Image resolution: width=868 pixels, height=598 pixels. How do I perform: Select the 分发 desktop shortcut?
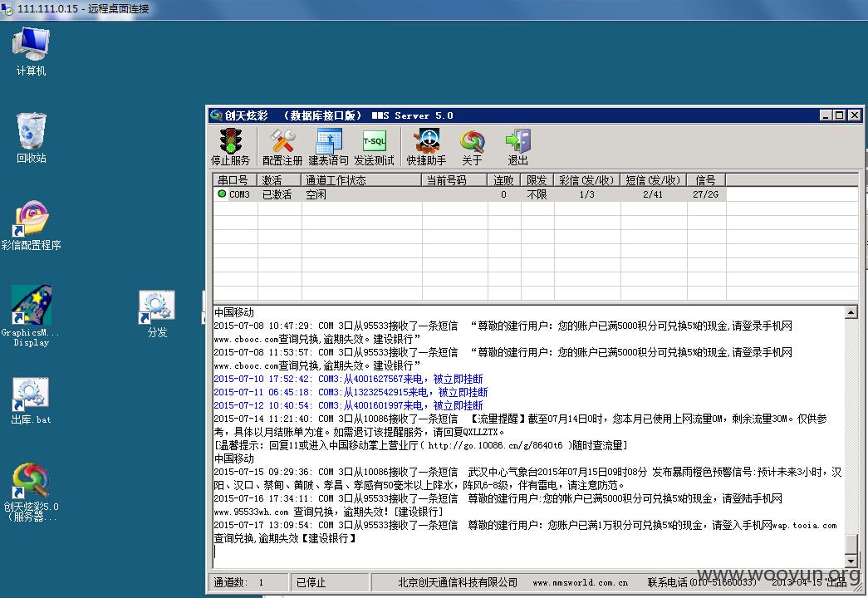[157, 314]
